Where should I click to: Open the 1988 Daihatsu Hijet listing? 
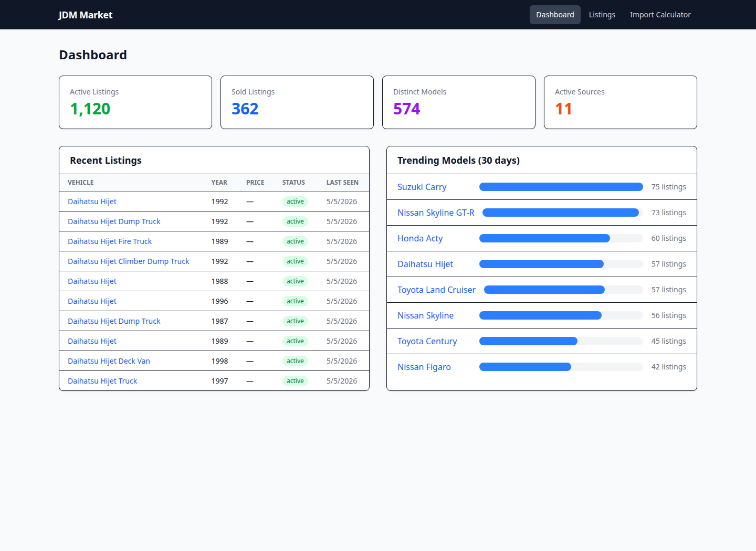point(92,281)
